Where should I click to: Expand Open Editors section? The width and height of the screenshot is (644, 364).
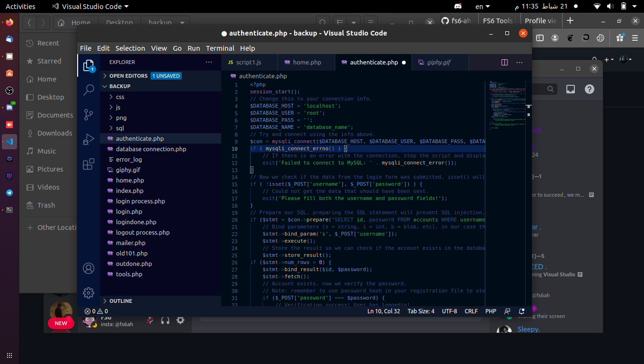pyautogui.click(x=161, y=76)
